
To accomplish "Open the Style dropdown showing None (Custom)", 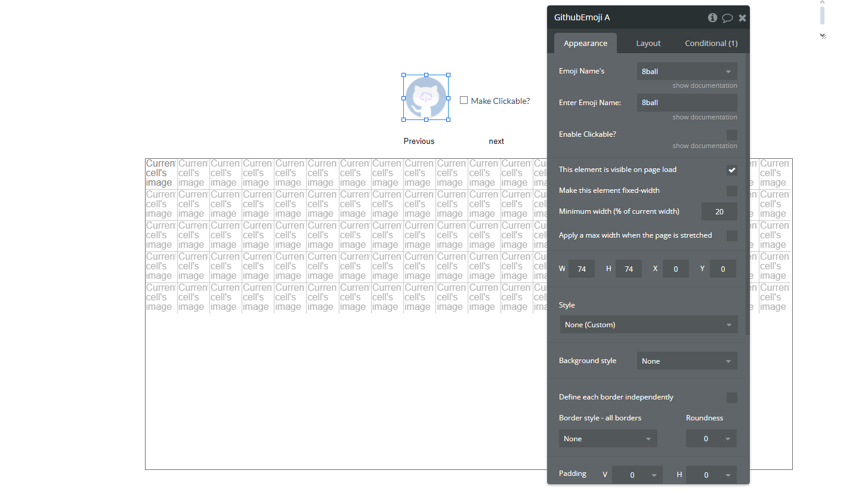I will 648,324.
